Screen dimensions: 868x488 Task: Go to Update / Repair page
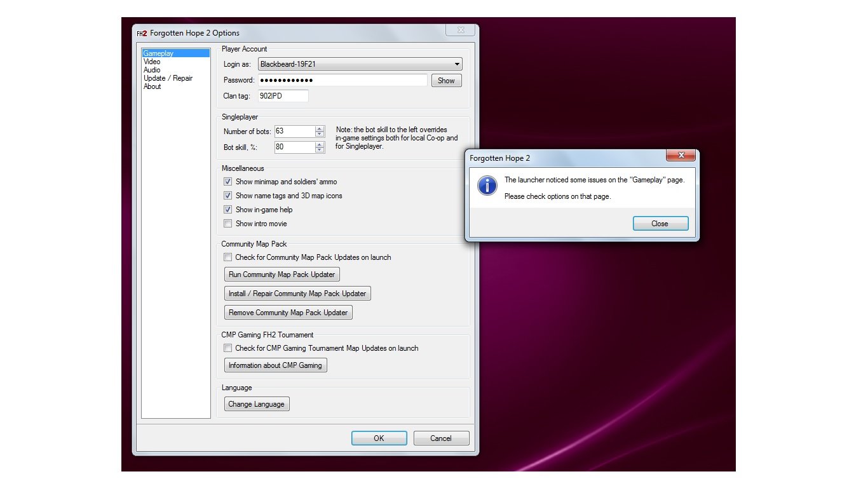[x=168, y=78]
